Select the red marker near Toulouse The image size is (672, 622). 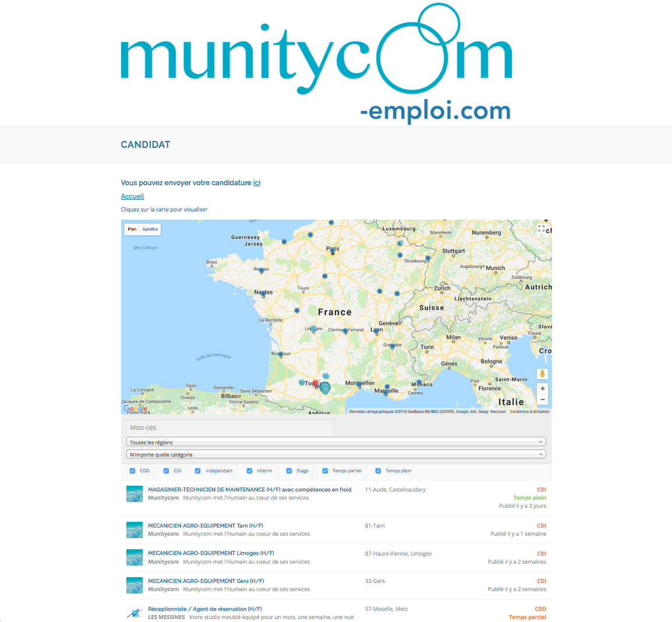pos(316,383)
